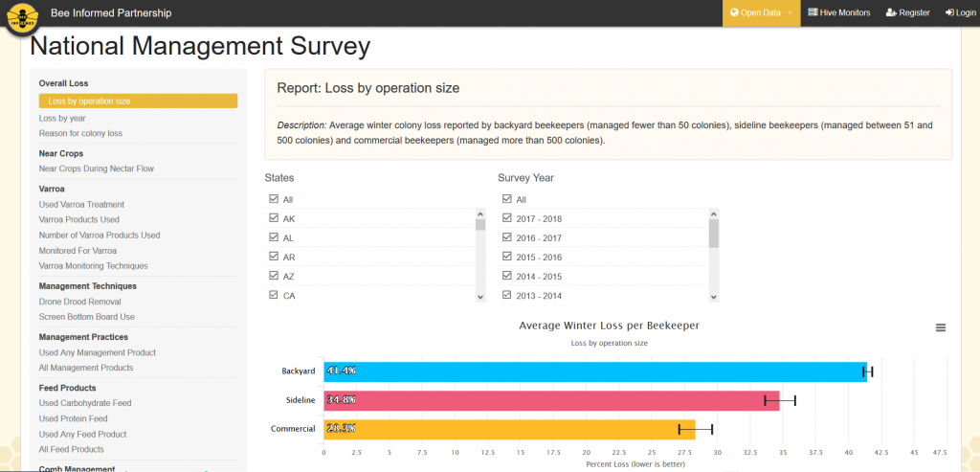Open Screen Bottom Board Use report
This screenshot has width=980, height=472.
pos(86,316)
